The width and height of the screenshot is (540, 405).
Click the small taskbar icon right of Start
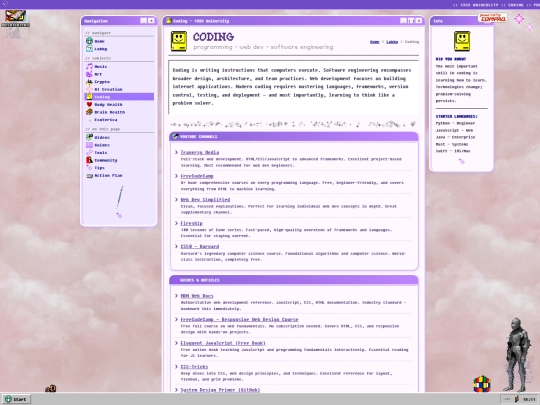[51, 389]
